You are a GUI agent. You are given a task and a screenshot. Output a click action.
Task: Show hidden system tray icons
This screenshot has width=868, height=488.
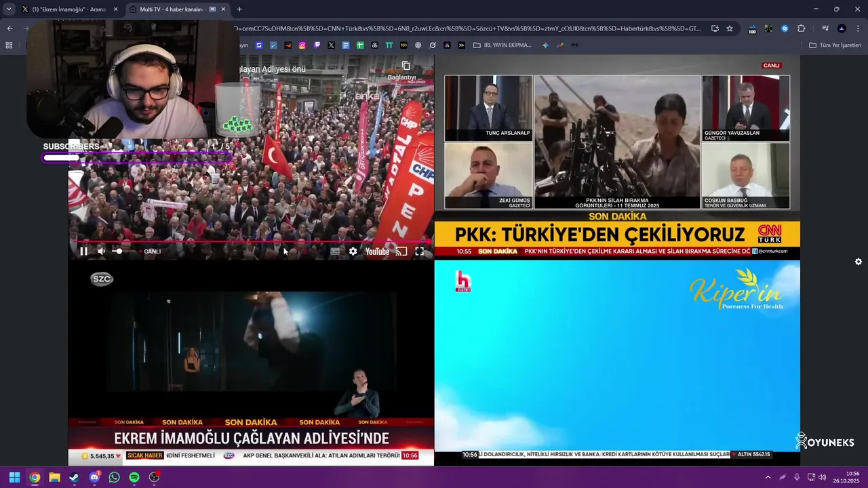point(768,477)
